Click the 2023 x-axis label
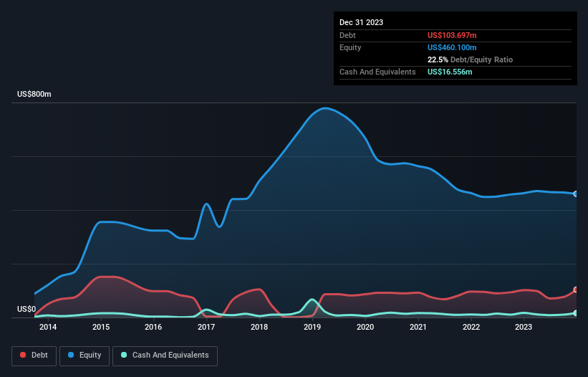This screenshot has height=377, width=588. click(524, 327)
